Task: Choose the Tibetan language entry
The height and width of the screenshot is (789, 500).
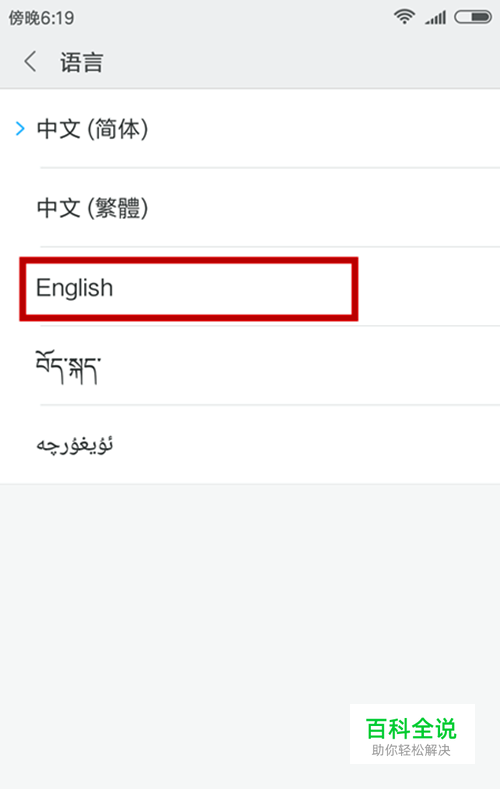Action: pyautogui.click(x=250, y=366)
